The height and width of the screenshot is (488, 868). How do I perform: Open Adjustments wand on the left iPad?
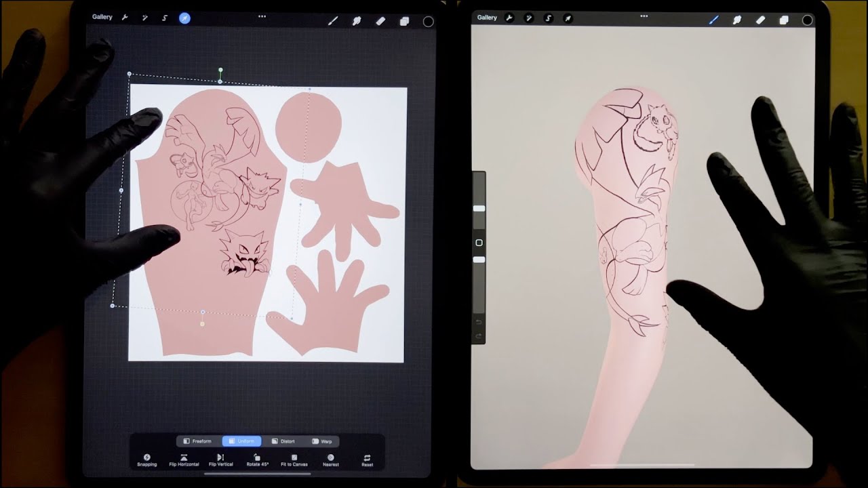coord(144,18)
